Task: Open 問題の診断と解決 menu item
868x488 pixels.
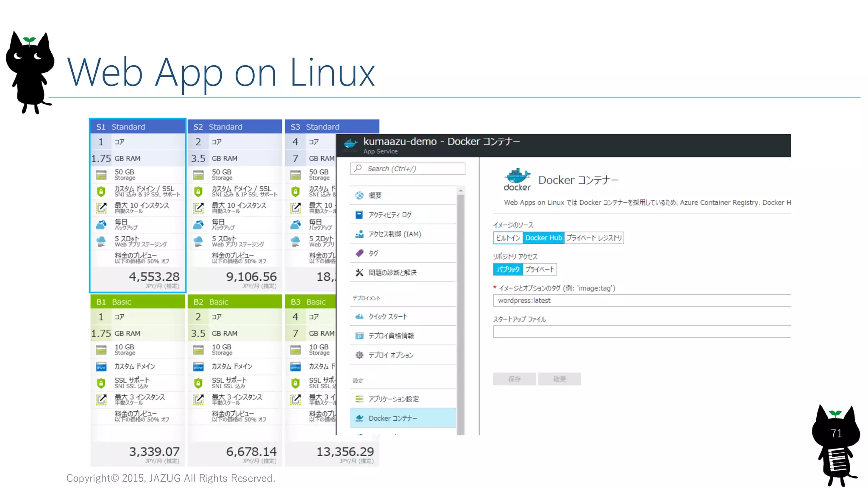Action: tap(403, 272)
